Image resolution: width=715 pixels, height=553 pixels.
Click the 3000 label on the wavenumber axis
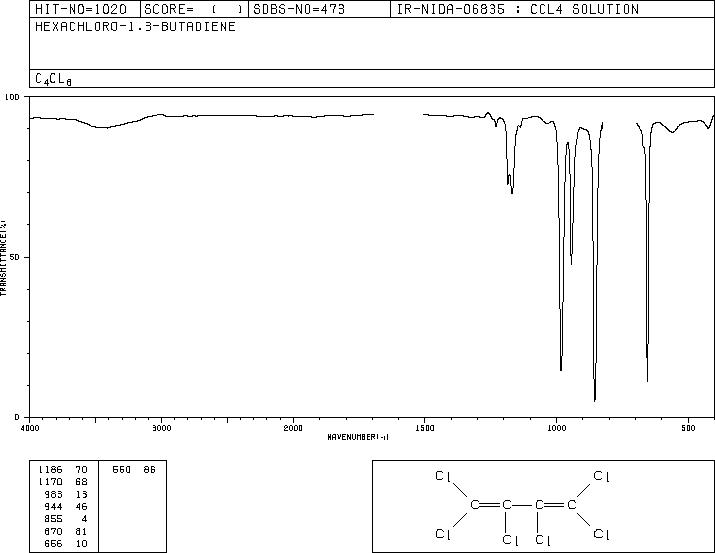click(161, 428)
